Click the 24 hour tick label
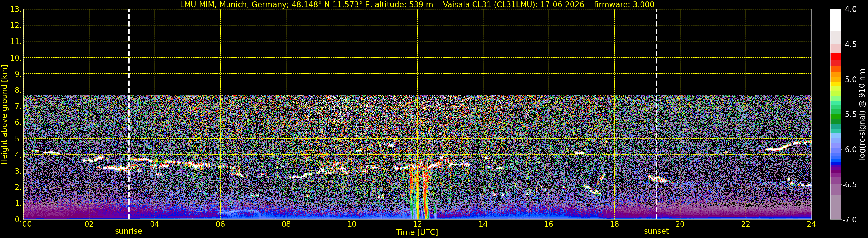 pos(811,224)
